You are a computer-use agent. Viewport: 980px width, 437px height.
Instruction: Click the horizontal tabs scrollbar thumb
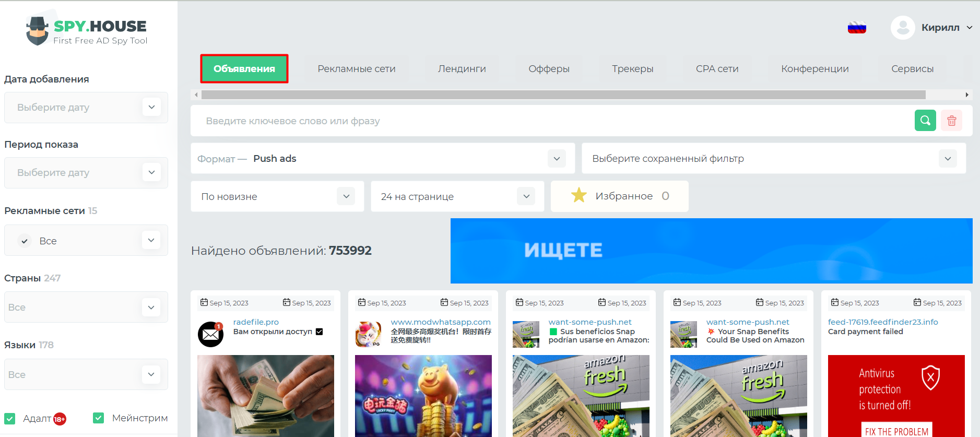(x=563, y=95)
